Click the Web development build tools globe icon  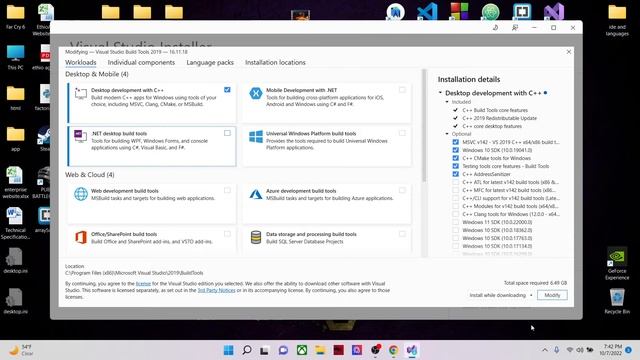point(81,194)
